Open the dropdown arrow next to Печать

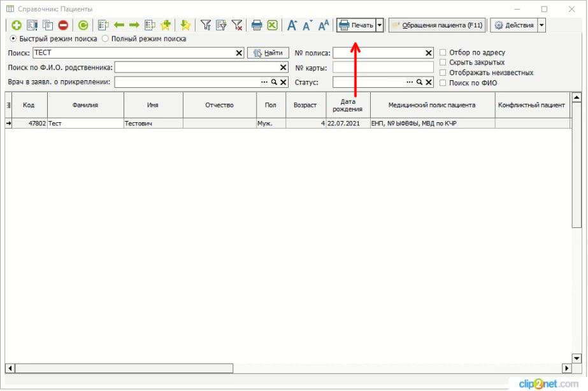pos(380,25)
